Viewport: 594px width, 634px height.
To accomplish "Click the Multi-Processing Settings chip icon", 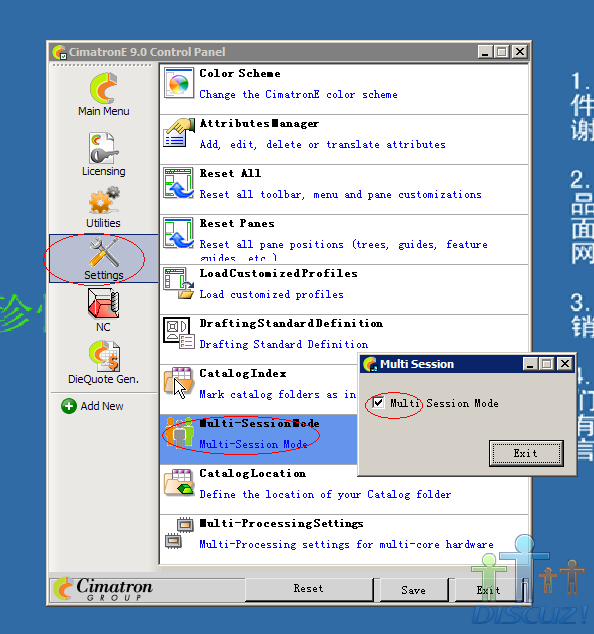I will click(x=178, y=533).
